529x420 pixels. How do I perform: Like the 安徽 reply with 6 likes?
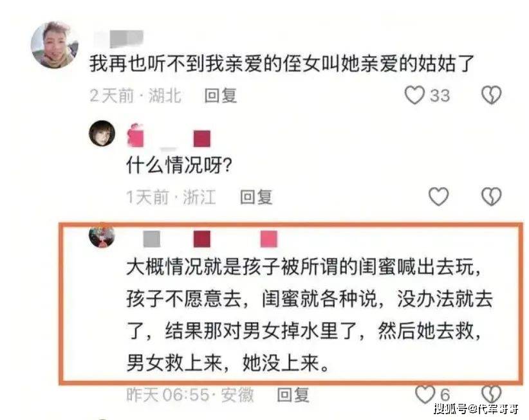pos(424,394)
